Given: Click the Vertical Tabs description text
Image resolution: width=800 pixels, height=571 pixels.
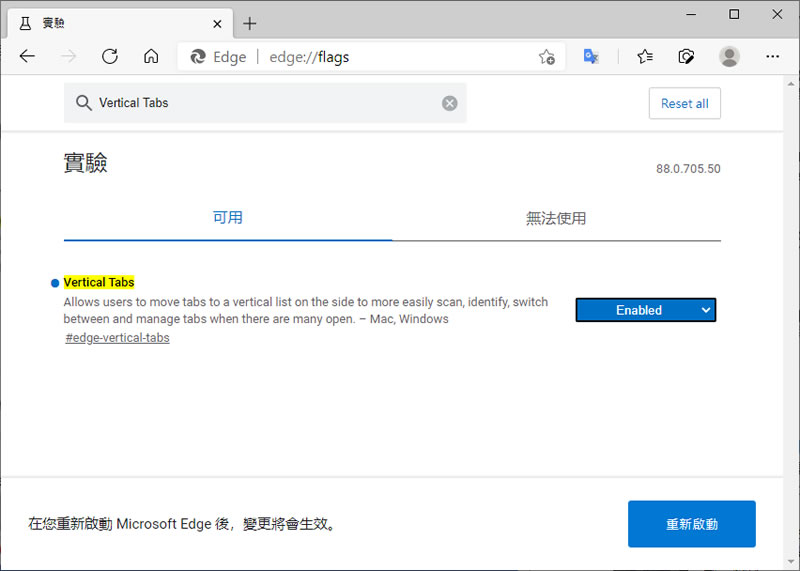Looking at the screenshot, I should [x=306, y=310].
